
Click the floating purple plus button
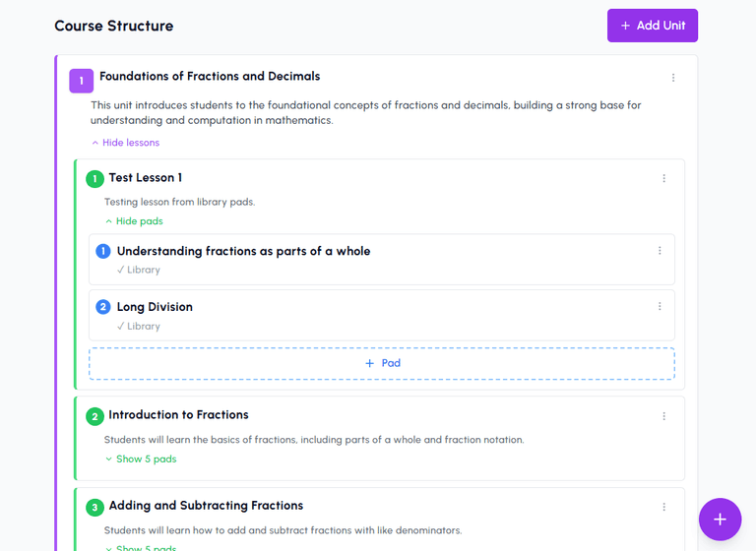pyautogui.click(x=720, y=520)
